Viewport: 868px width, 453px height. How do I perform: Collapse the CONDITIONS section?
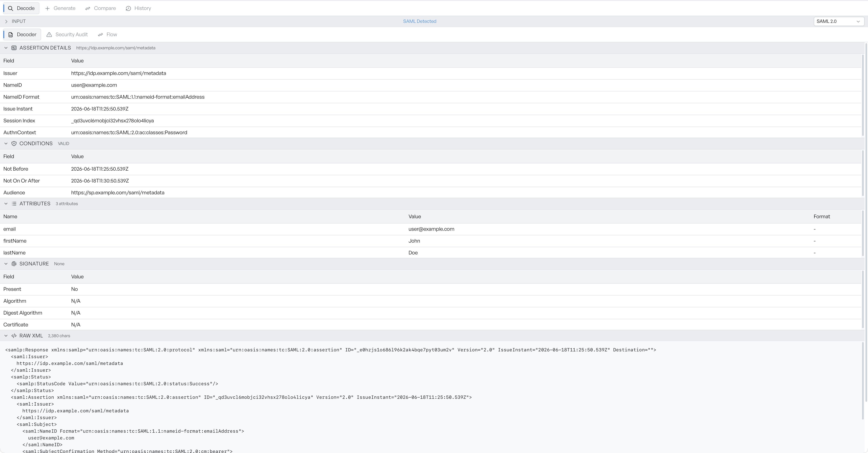(x=6, y=143)
